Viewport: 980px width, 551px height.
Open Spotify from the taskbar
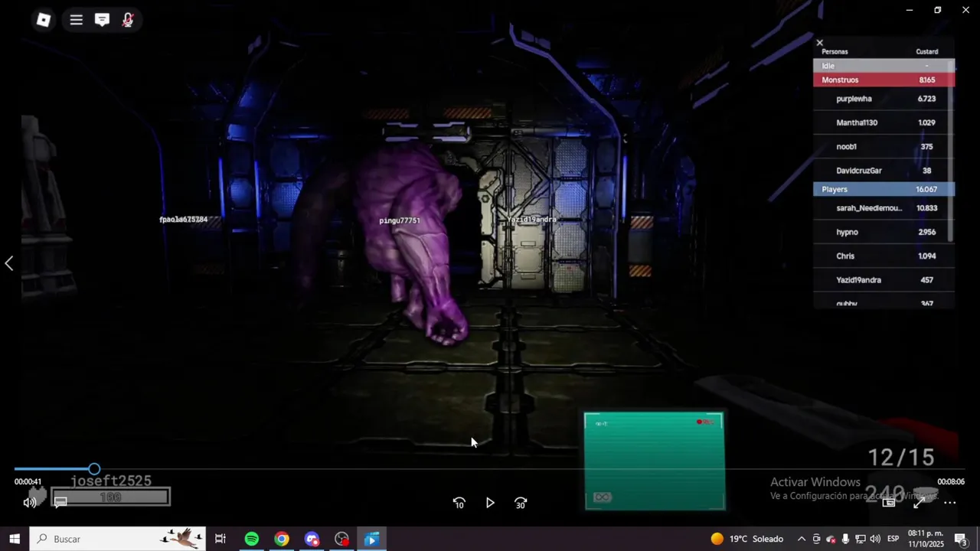(251, 539)
